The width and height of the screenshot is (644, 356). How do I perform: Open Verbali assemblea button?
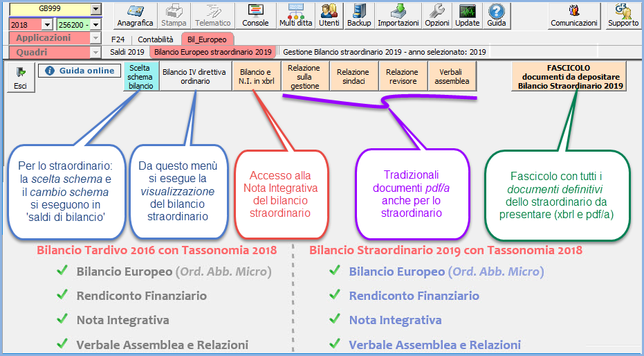coord(452,76)
